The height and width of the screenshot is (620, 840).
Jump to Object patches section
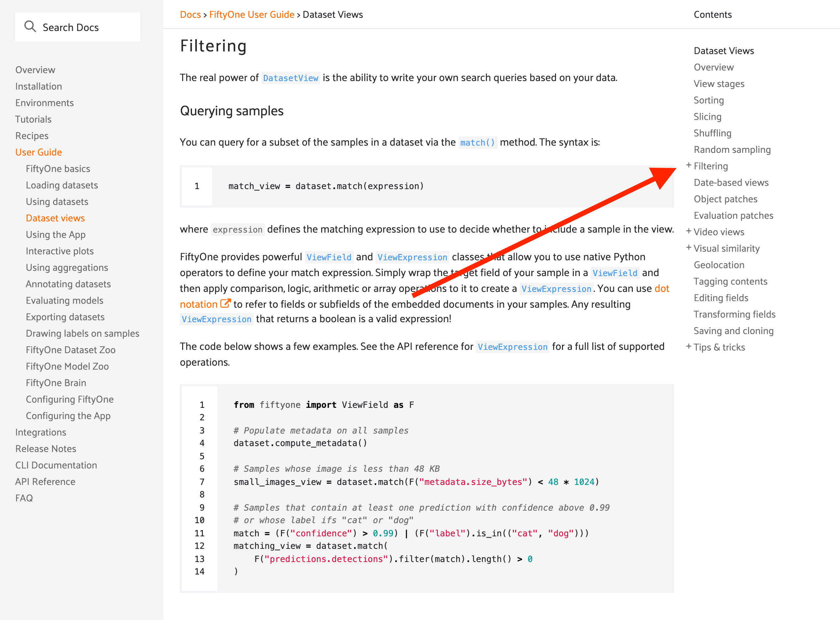[726, 199]
